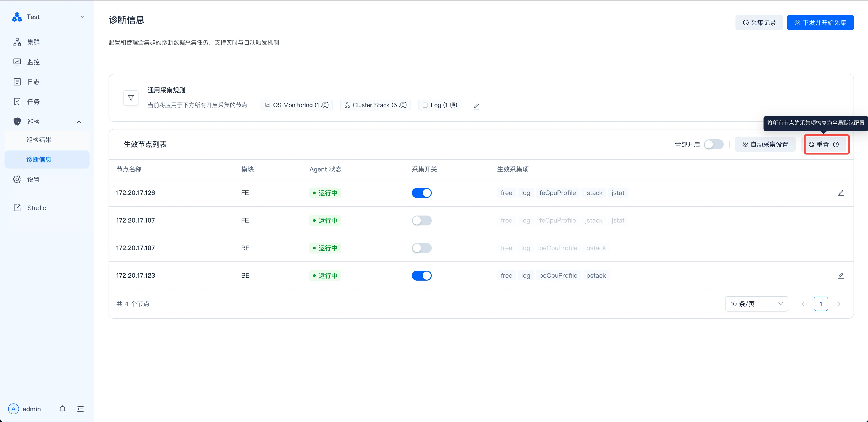Click the filter funnel icon

pos(131,98)
